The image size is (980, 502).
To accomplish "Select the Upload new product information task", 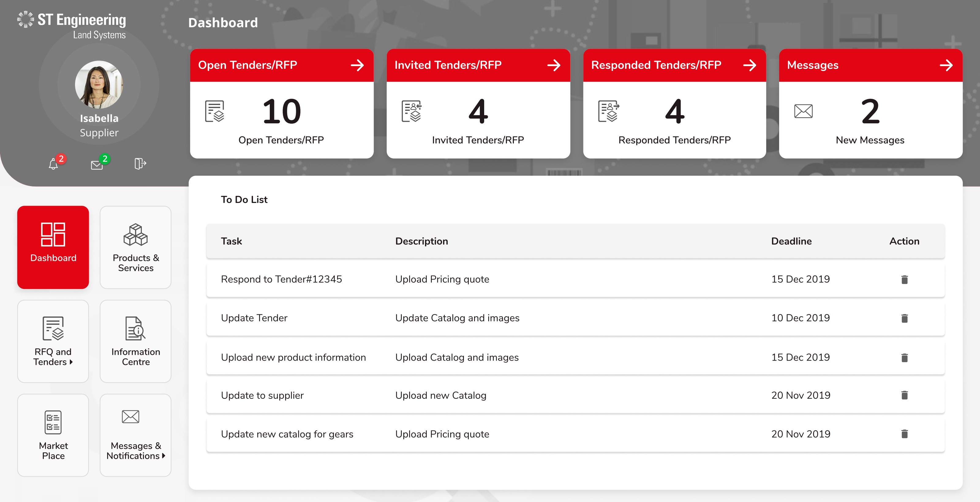I will pos(293,358).
